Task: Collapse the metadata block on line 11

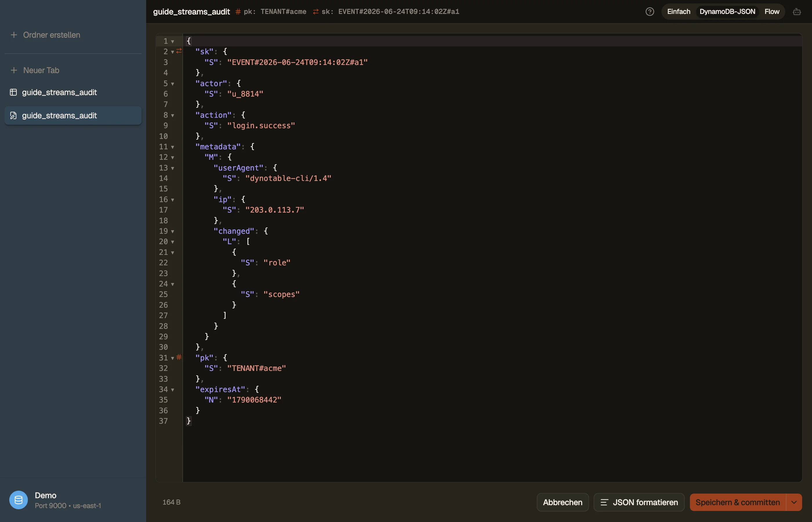Action: pyautogui.click(x=173, y=147)
